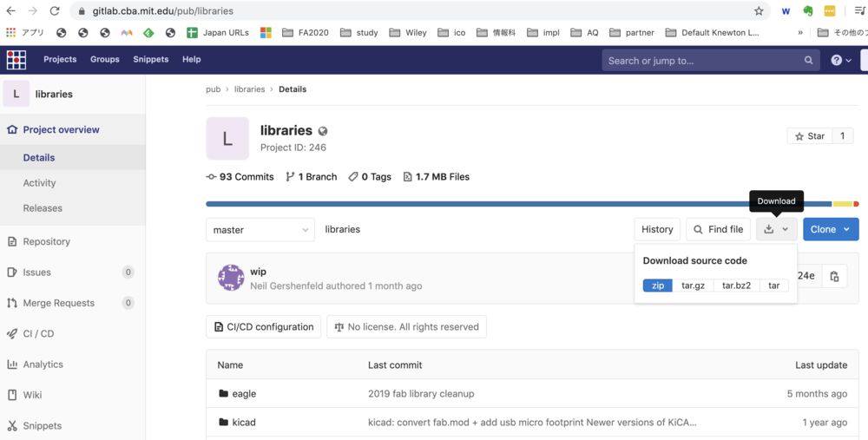Open Activity in sidebar
This screenshot has width=868, height=440.
(x=39, y=182)
